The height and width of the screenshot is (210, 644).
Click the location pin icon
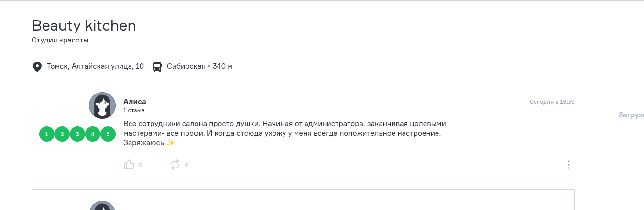coord(37,66)
